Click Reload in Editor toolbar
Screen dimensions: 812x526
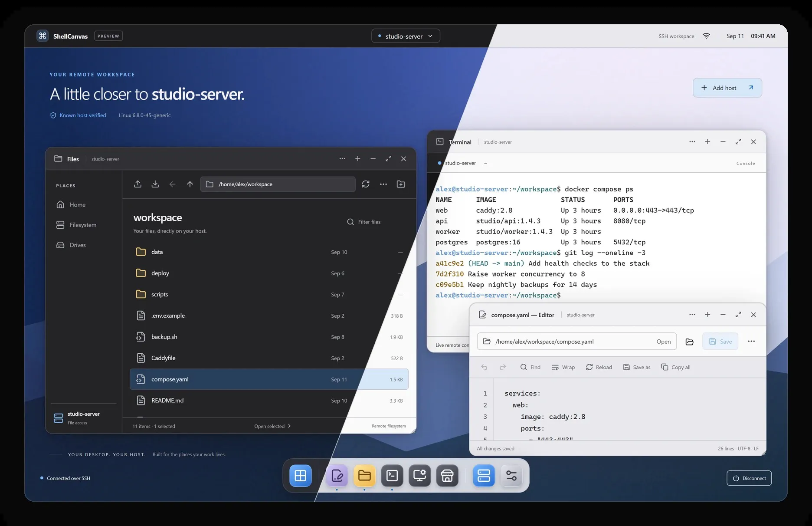(599, 367)
